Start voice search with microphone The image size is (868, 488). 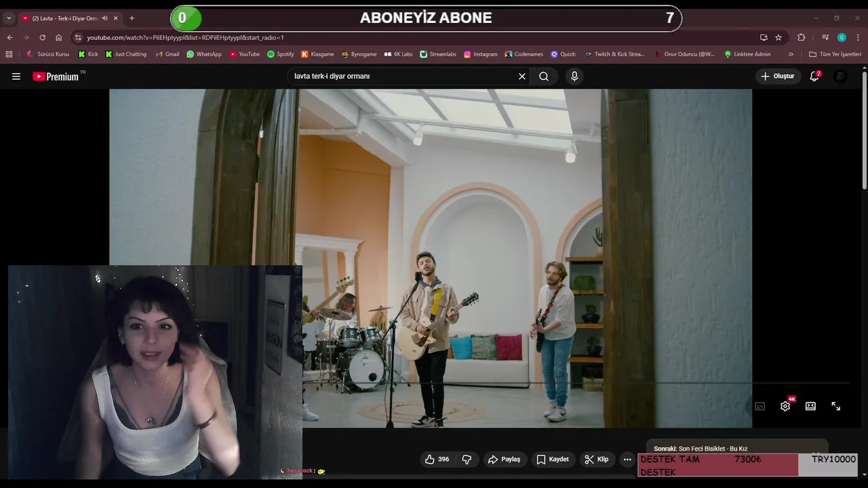(574, 77)
